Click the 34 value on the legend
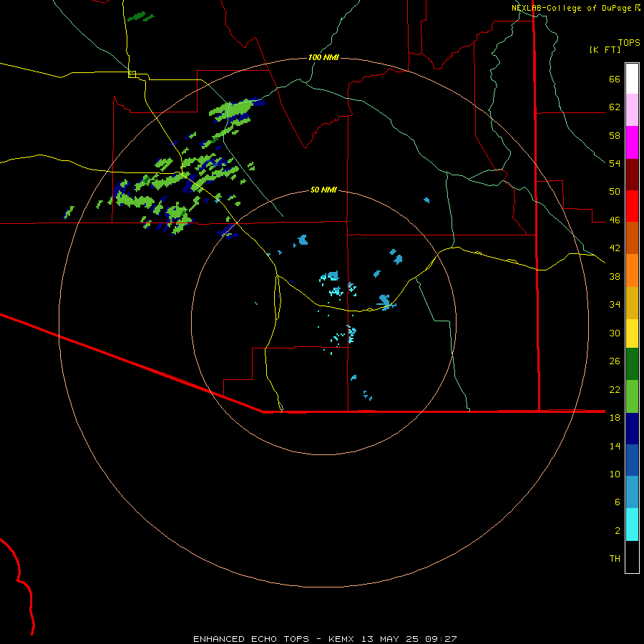The height and width of the screenshot is (644, 644). tap(615, 305)
